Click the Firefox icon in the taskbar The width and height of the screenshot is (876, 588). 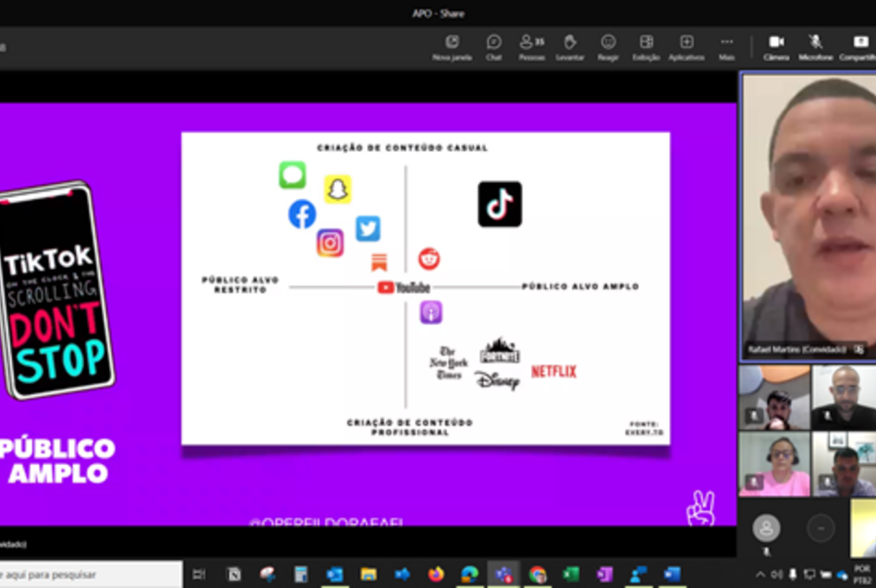(x=436, y=575)
